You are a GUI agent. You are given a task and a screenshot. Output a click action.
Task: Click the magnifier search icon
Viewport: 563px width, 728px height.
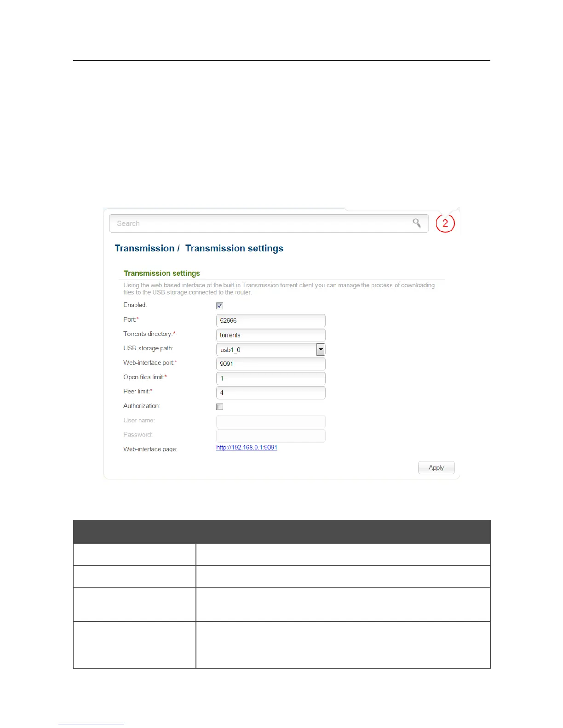point(417,223)
